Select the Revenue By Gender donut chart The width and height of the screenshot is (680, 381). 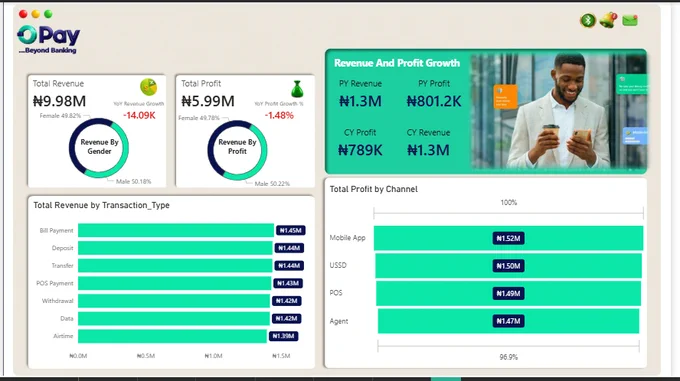99,148
